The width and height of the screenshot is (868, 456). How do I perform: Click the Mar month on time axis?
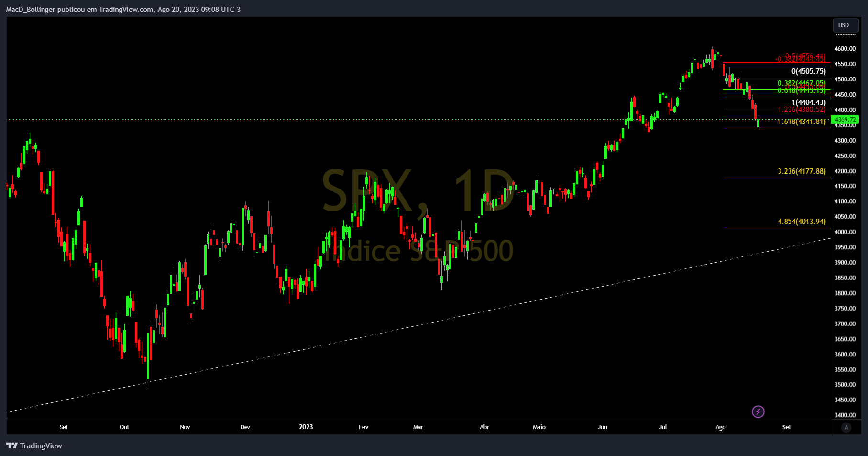click(x=418, y=427)
